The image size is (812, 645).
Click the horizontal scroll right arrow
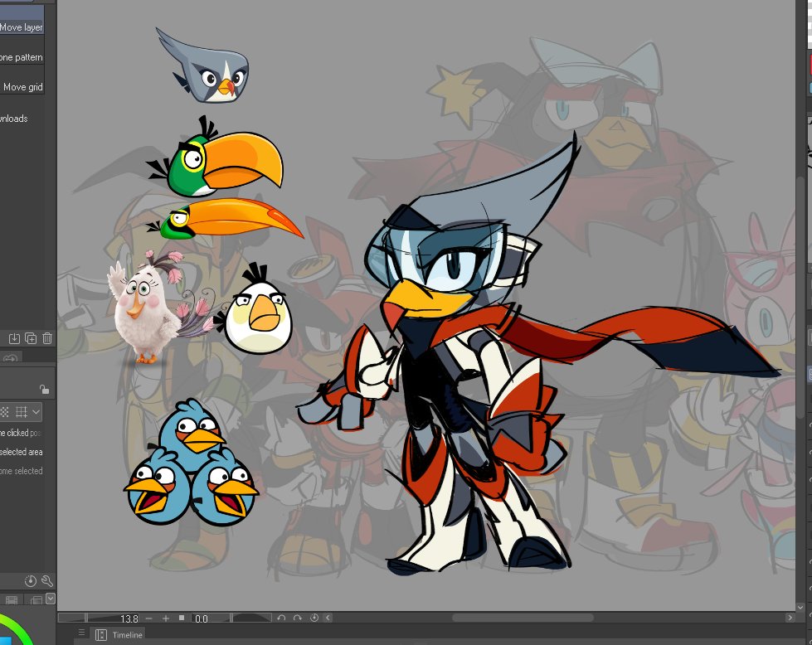[790, 618]
